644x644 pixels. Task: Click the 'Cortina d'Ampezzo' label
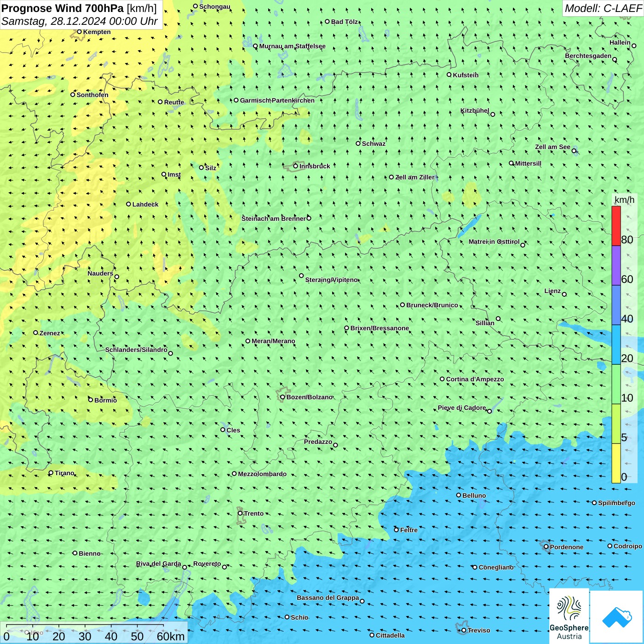(x=475, y=379)
